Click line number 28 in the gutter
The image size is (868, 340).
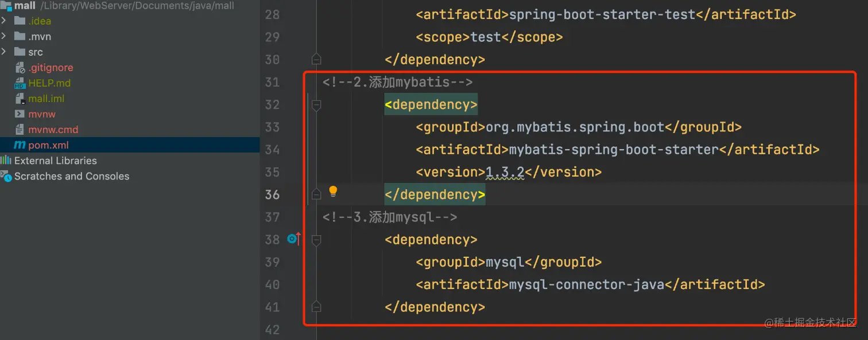[272, 14]
